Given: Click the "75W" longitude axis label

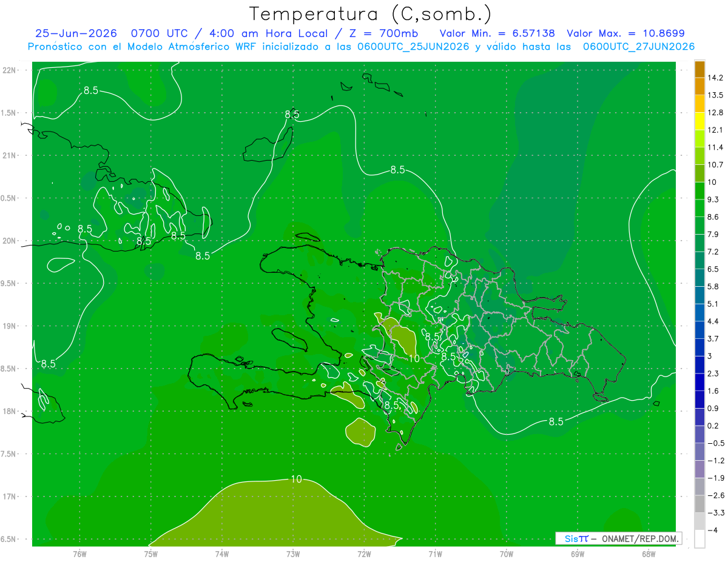Looking at the screenshot, I should (151, 554).
